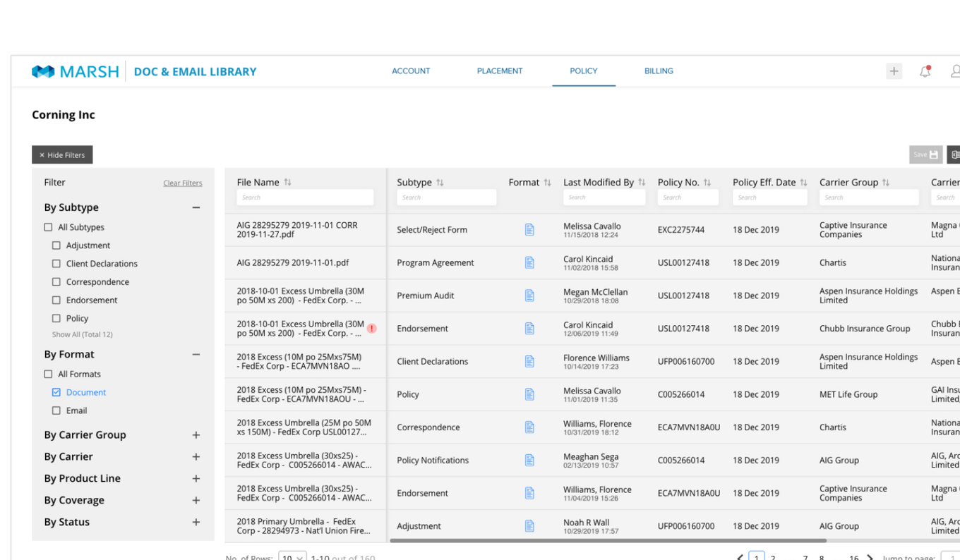The image size is (960, 560).
Task: Check the Policy subtype filter
Action: coord(56,319)
